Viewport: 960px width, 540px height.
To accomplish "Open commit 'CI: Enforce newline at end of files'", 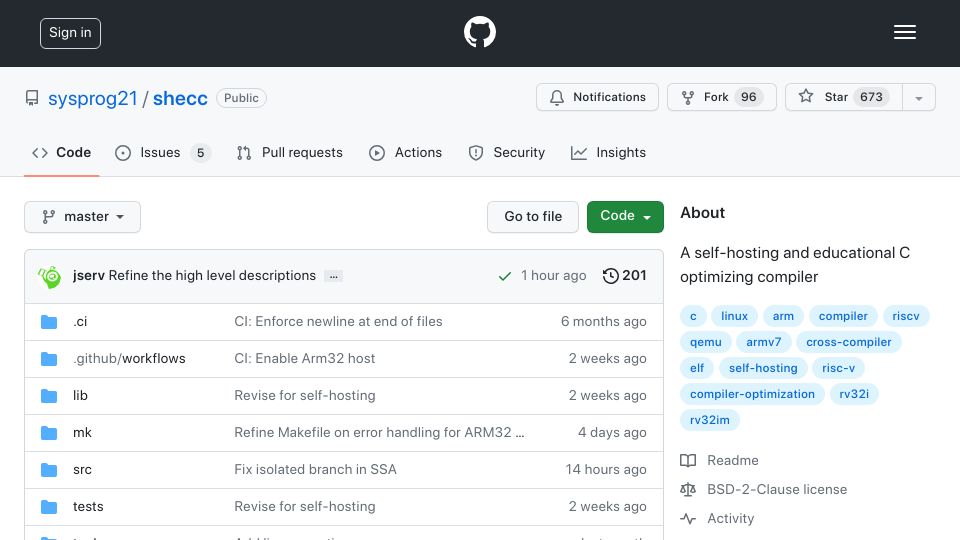I will (339, 321).
